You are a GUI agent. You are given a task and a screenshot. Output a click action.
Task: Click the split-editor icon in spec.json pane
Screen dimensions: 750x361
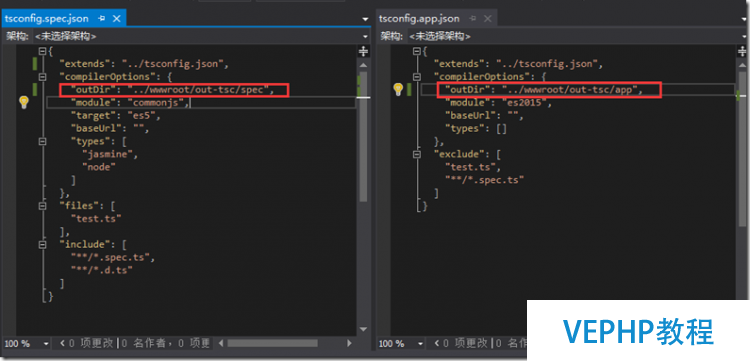[364, 51]
